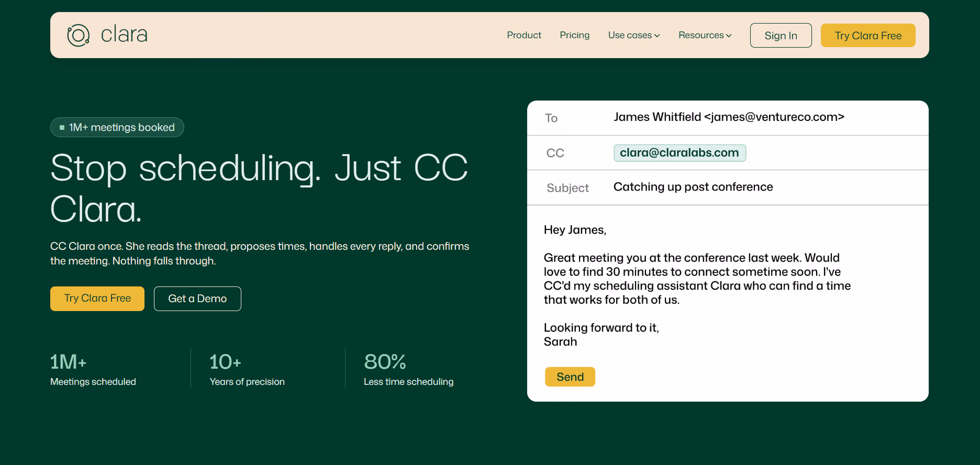Click the 'Subject' field label
This screenshot has height=465, width=980.
pos(567,188)
